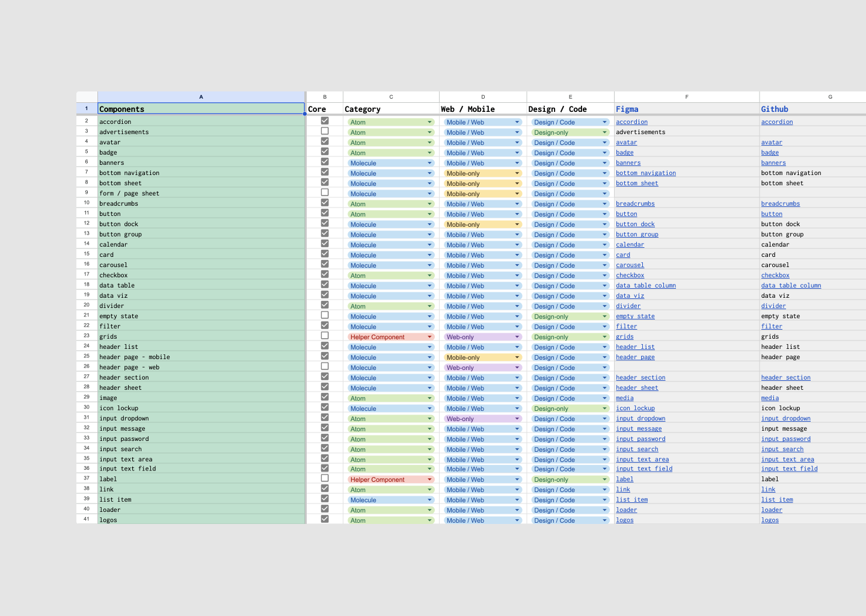
Task: Select row 23 header
Action: tap(87, 336)
